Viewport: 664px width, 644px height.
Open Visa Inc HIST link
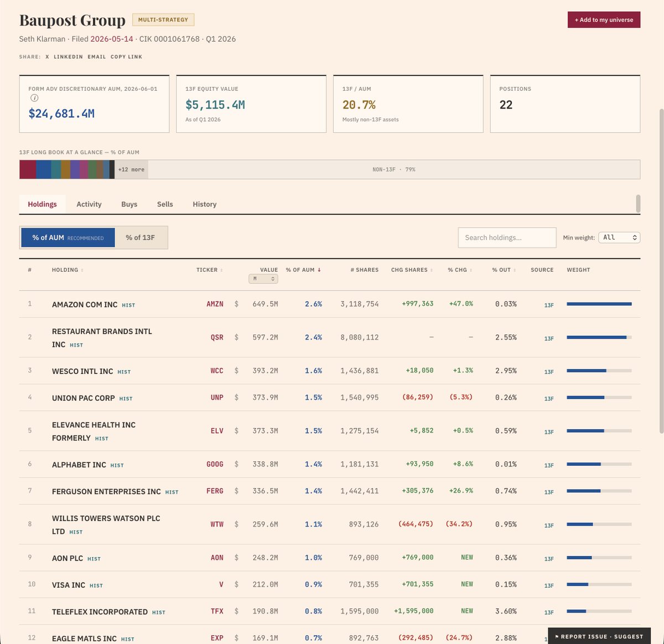(96, 585)
